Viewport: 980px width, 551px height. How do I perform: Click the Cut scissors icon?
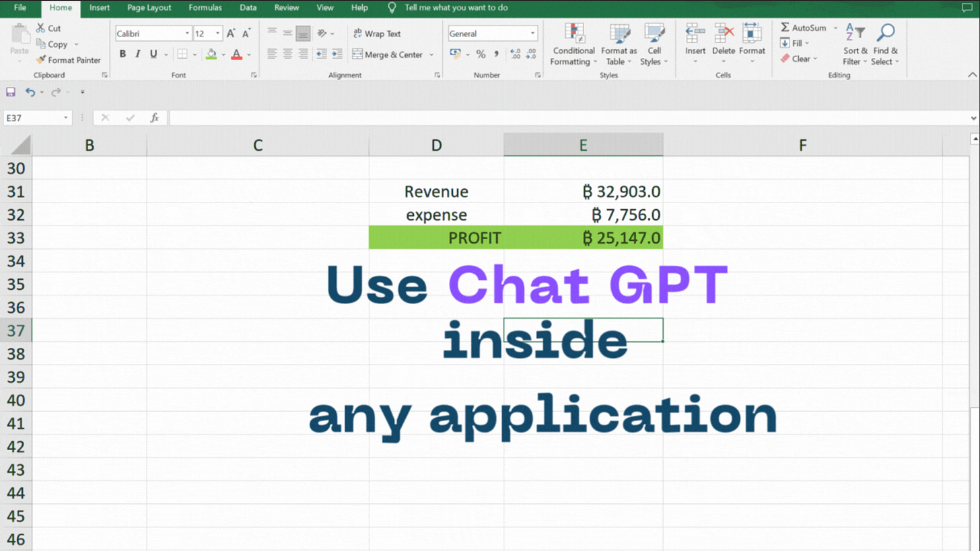click(x=41, y=28)
